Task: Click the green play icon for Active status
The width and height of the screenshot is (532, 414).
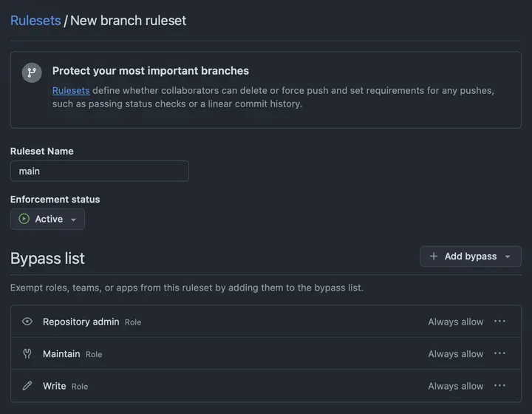Action: pos(24,219)
